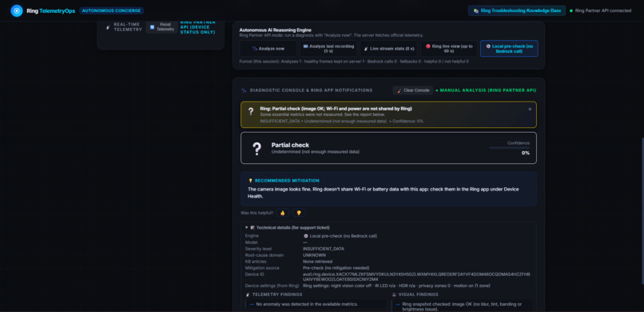Select Local pre-check (no Bedrock call)

coord(509,49)
